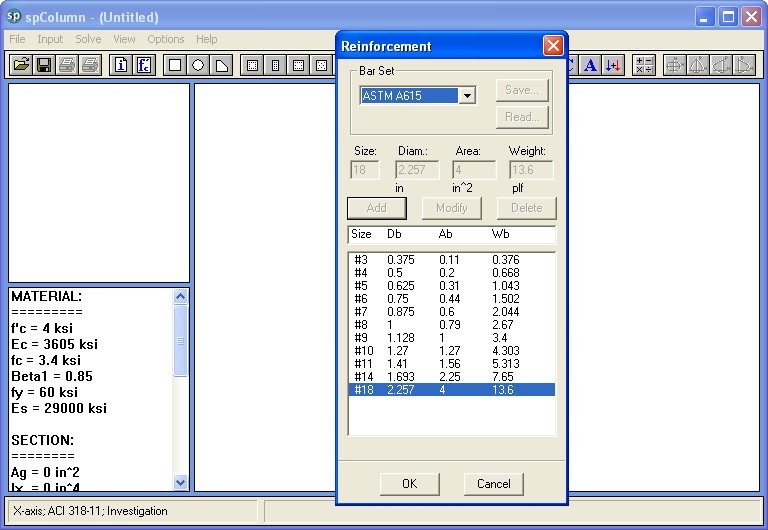Select the highlighted #18 bar row
This screenshot has width=768, height=530.
click(x=452, y=390)
